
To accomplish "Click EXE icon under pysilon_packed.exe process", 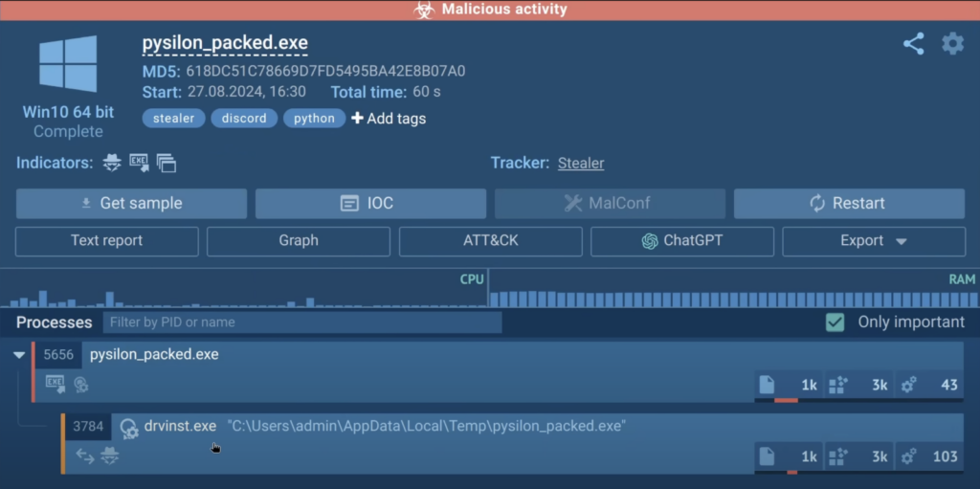I will [56, 384].
